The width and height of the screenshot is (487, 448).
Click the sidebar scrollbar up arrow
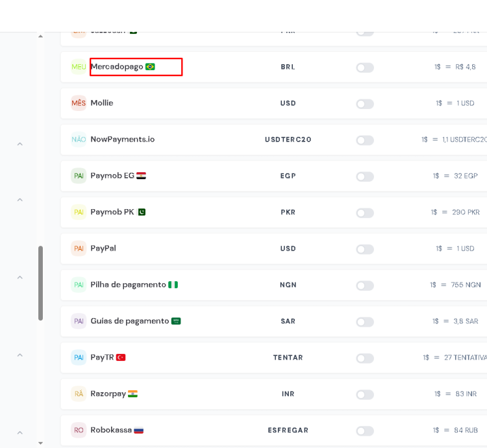point(40,36)
